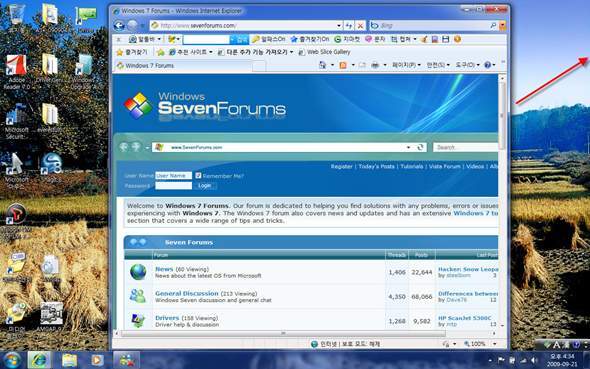Screen dimensions: 590x369
Task: Open the 도구(O) dropdown menu
Action: [468, 65]
